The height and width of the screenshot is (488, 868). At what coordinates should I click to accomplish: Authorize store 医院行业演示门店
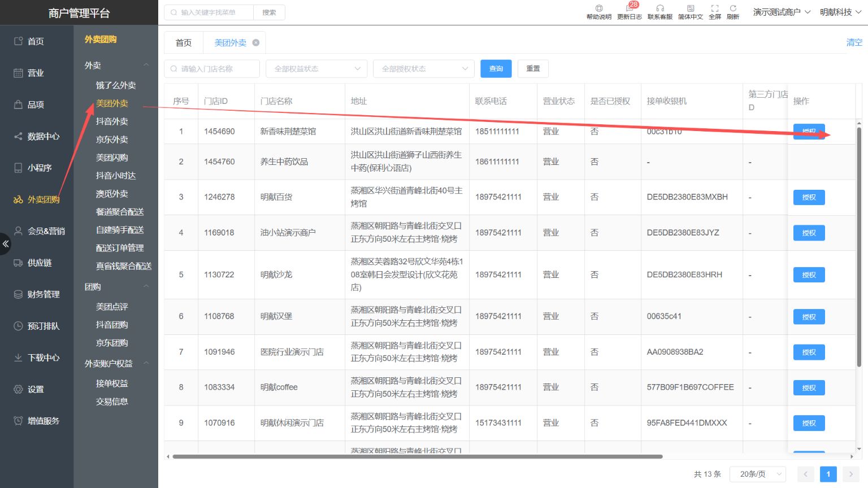[x=809, y=352]
